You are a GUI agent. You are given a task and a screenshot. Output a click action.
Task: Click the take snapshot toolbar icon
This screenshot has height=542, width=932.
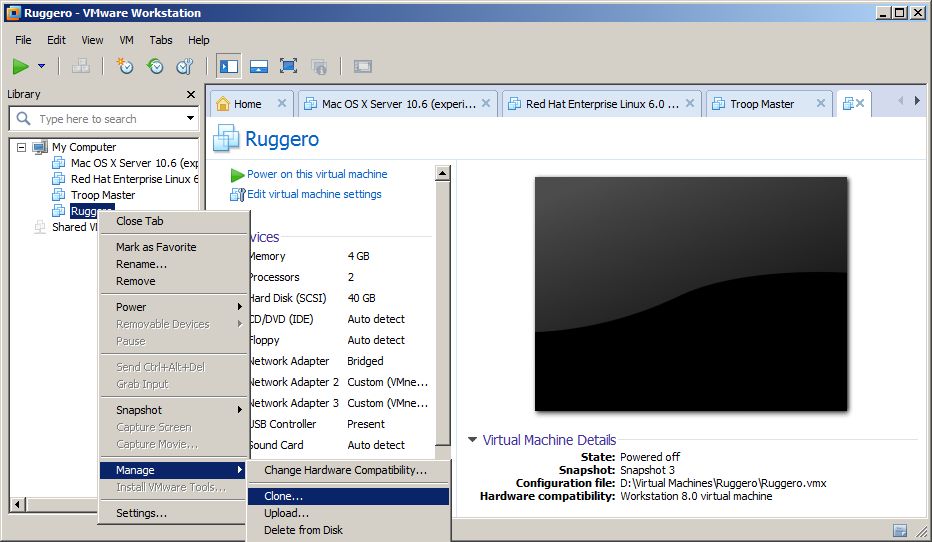pyautogui.click(x=124, y=67)
